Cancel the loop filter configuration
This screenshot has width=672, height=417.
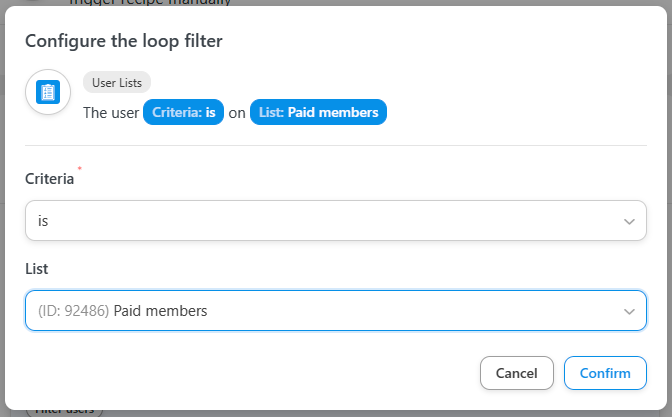coord(516,373)
